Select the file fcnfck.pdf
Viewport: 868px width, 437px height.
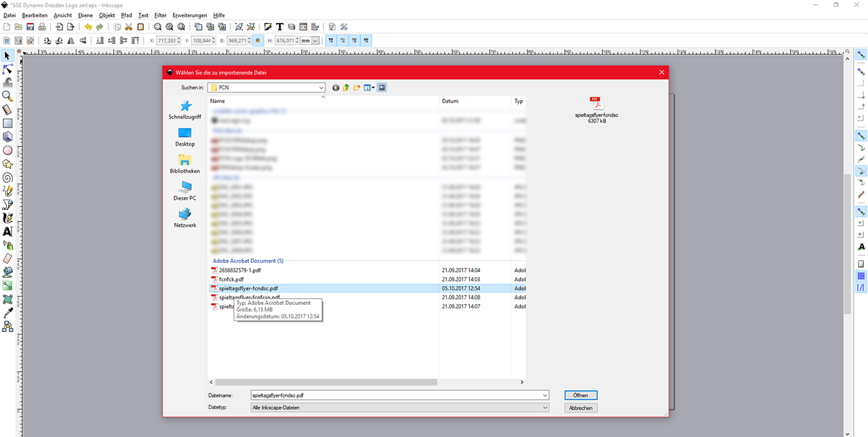click(x=231, y=279)
